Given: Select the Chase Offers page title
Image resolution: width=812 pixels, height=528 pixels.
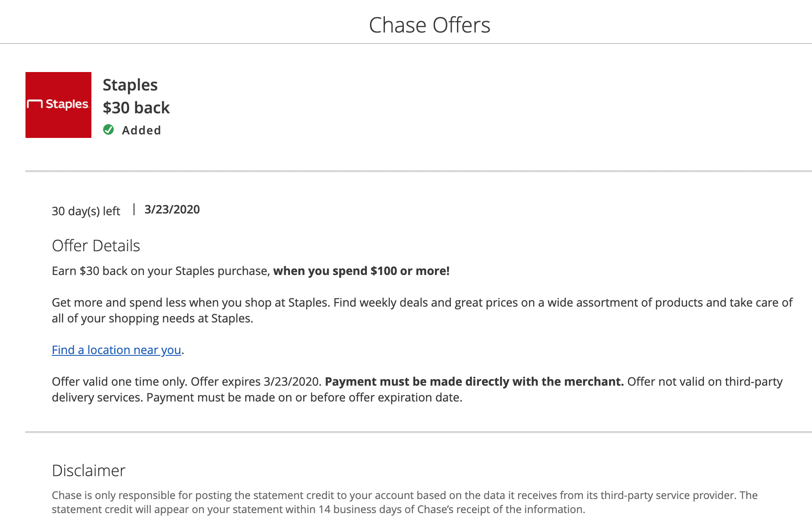Looking at the screenshot, I should click(x=429, y=25).
